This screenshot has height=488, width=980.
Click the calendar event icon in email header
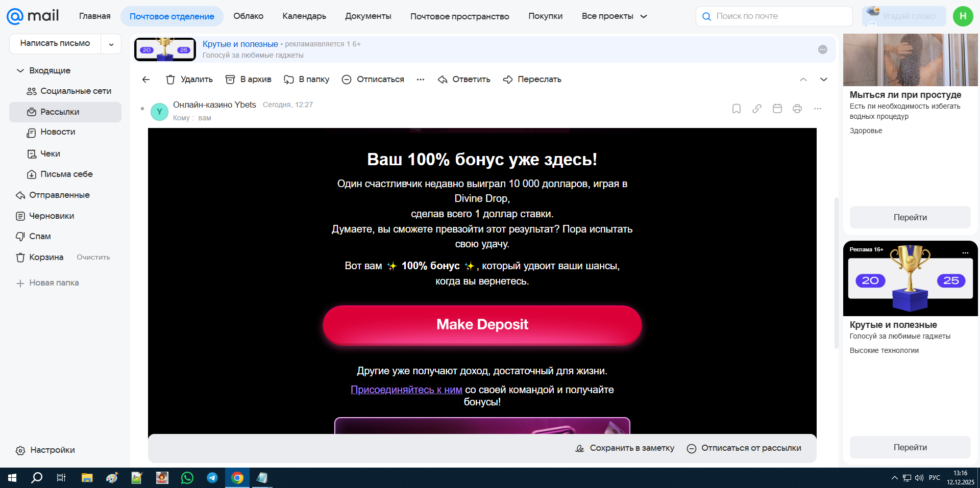point(777,109)
